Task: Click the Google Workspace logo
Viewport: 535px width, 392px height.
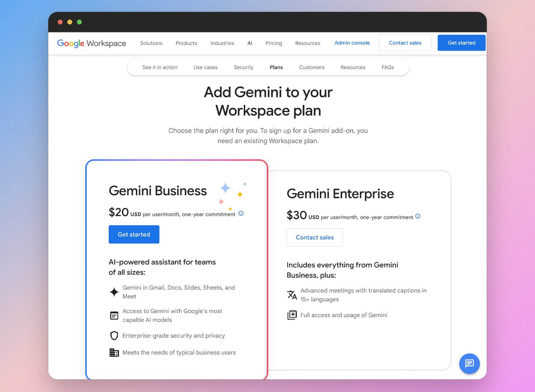Action: [x=91, y=43]
